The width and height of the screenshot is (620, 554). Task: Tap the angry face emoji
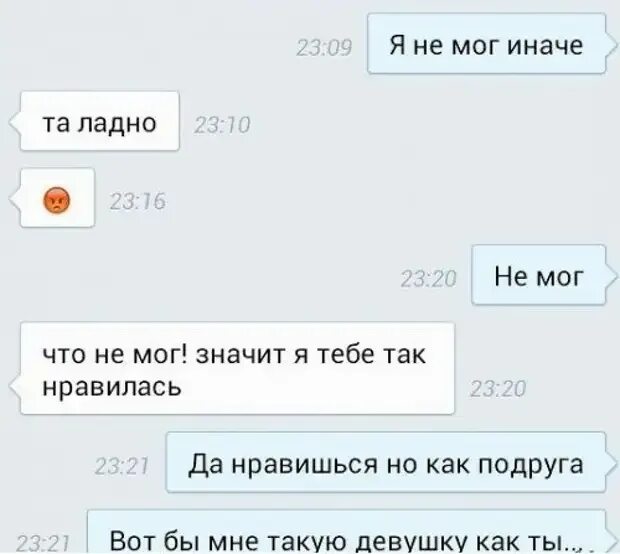coord(56,200)
